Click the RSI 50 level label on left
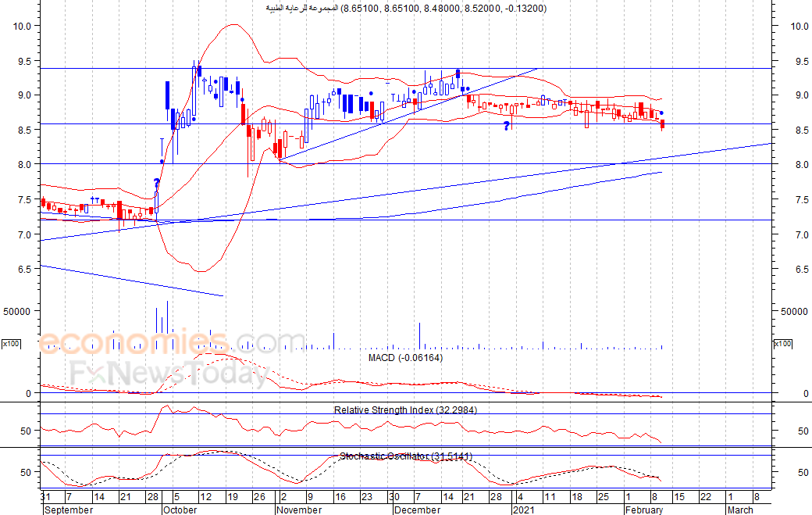The image size is (812, 515). (x=26, y=431)
